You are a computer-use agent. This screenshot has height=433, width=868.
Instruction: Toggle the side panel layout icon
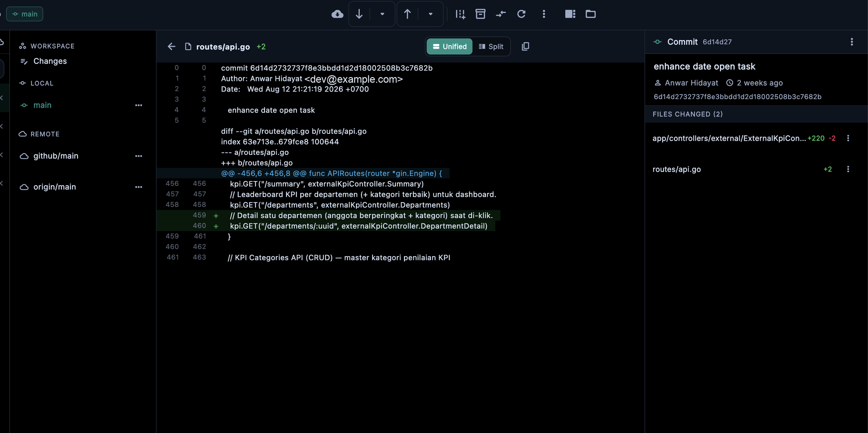coord(570,14)
